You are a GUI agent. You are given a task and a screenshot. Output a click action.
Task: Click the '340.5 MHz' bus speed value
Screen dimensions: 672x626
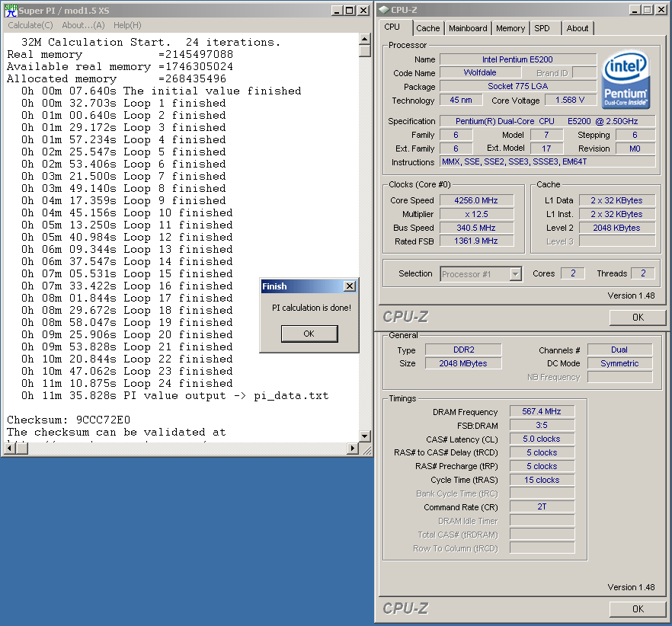click(476, 228)
